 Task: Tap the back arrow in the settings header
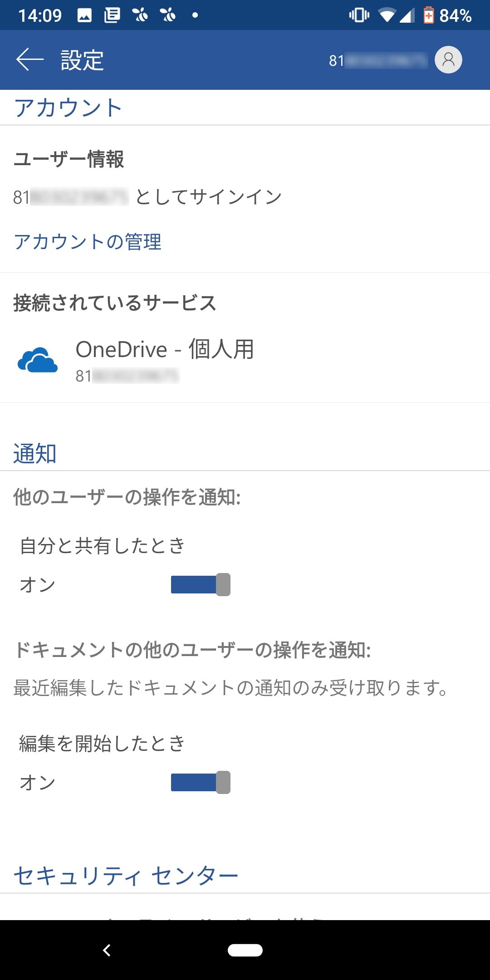pos(27,59)
